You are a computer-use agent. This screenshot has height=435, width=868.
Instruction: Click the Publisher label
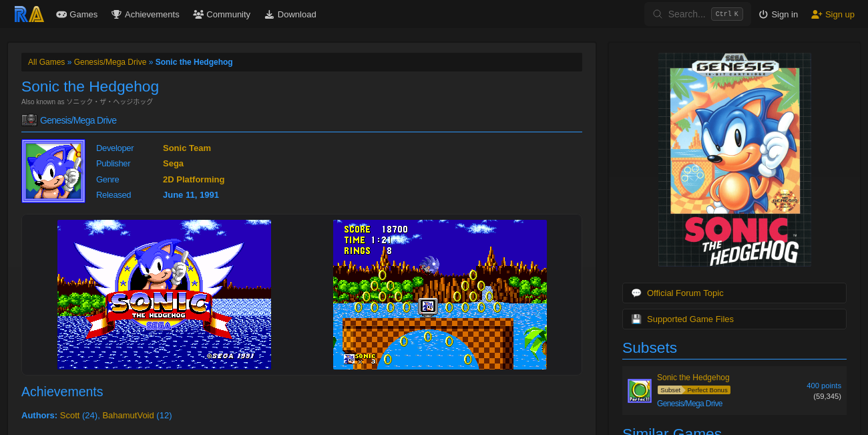(x=114, y=164)
